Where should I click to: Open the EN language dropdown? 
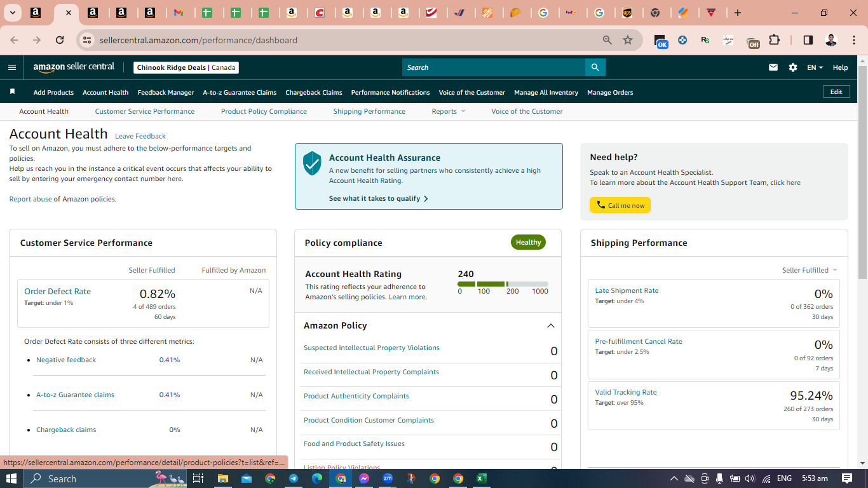click(x=815, y=67)
